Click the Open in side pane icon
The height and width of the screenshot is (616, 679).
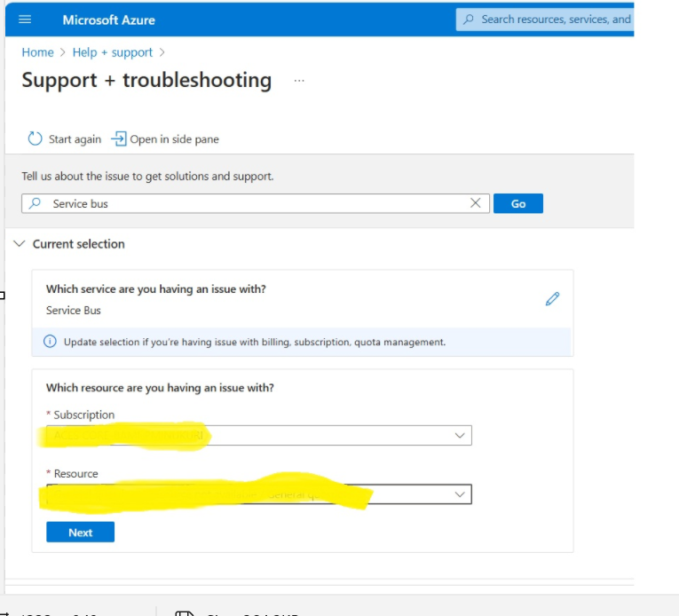(119, 139)
